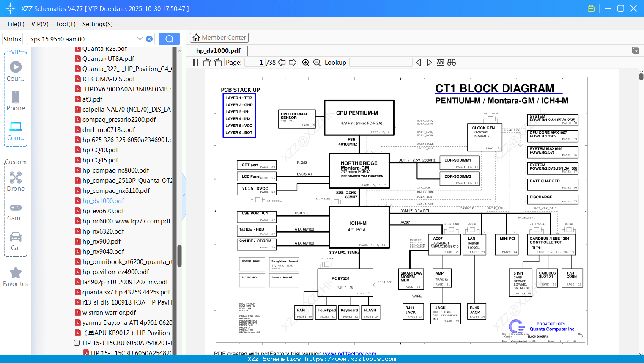
Task: Click the Lookup text field
Action: pyautogui.click(x=381, y=62)
